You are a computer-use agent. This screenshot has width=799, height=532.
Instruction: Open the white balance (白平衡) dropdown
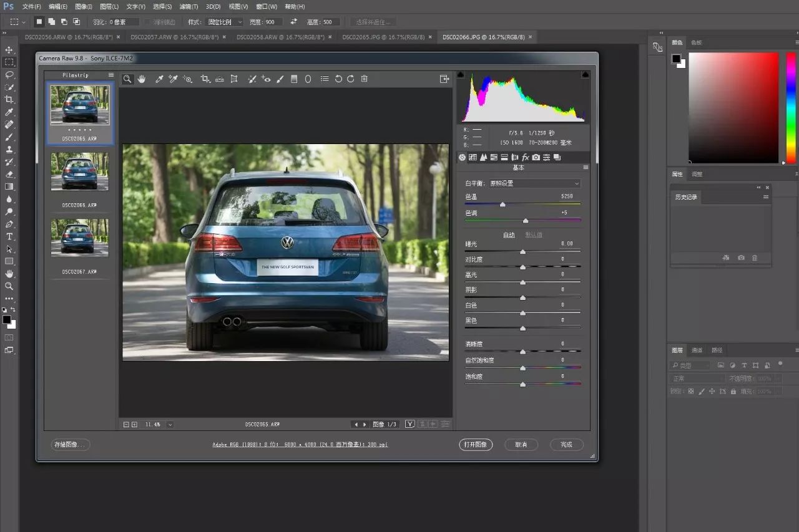[x=534, y=183]
